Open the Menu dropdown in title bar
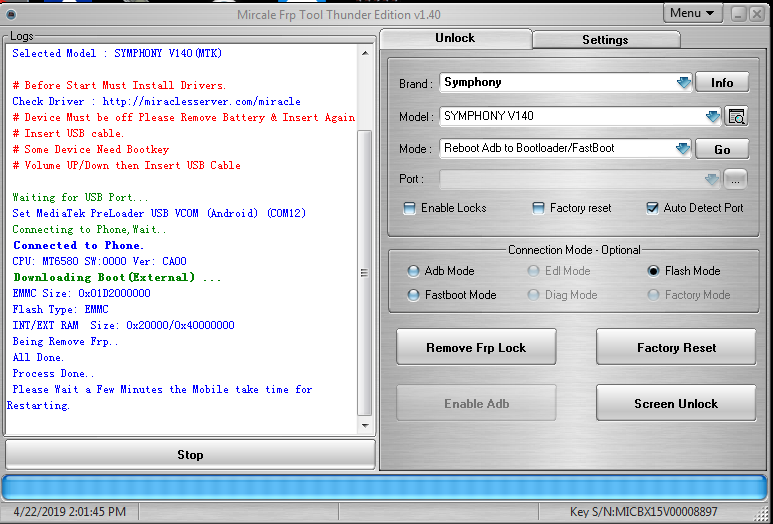This screenshot has height=524, width=773. 692,13
